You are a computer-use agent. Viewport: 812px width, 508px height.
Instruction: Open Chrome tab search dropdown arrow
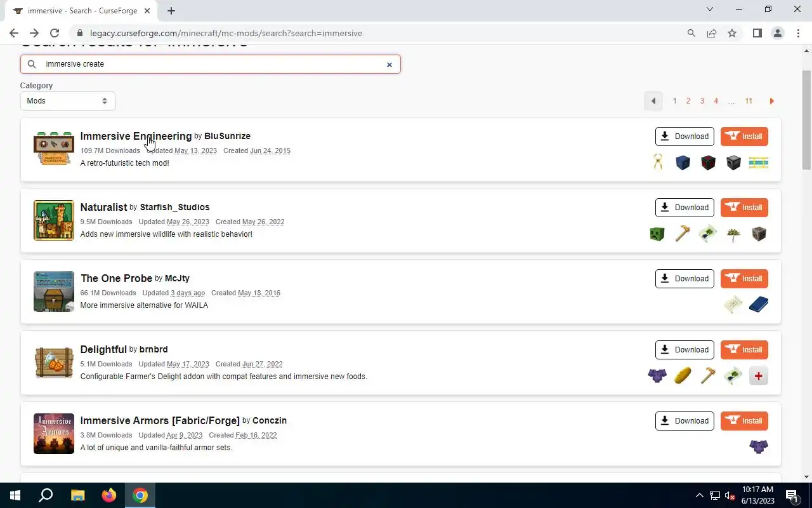[710, 10]
